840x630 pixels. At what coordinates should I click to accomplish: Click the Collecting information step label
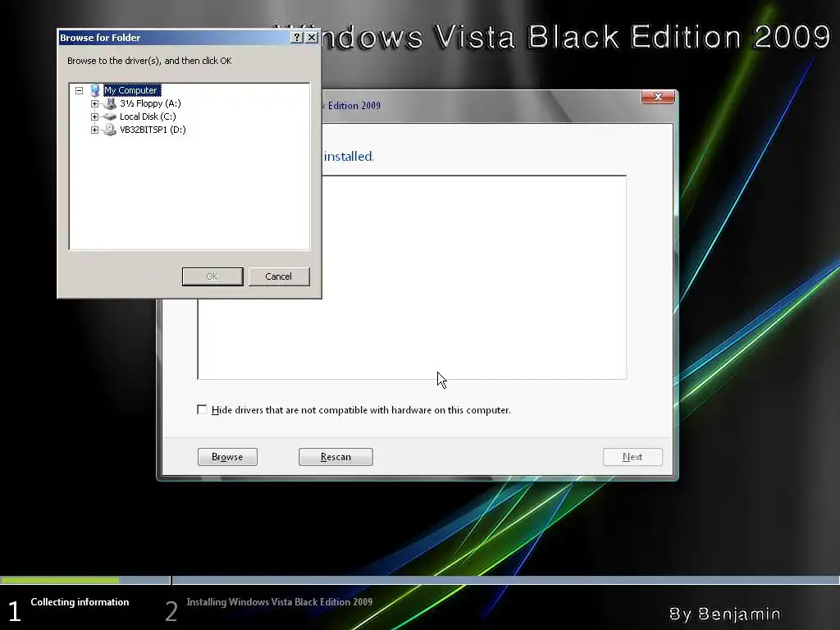[x=80, y=602]
